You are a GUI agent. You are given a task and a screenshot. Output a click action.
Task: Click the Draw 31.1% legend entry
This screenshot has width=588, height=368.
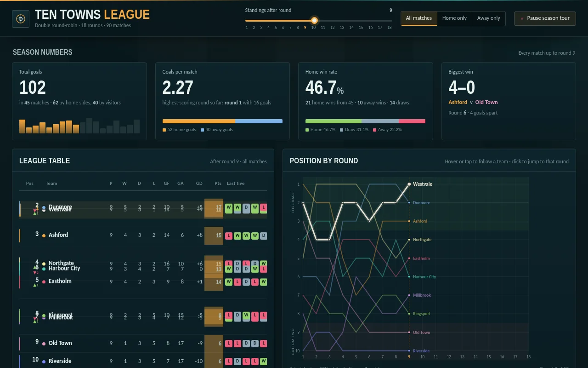click(354, 130)
